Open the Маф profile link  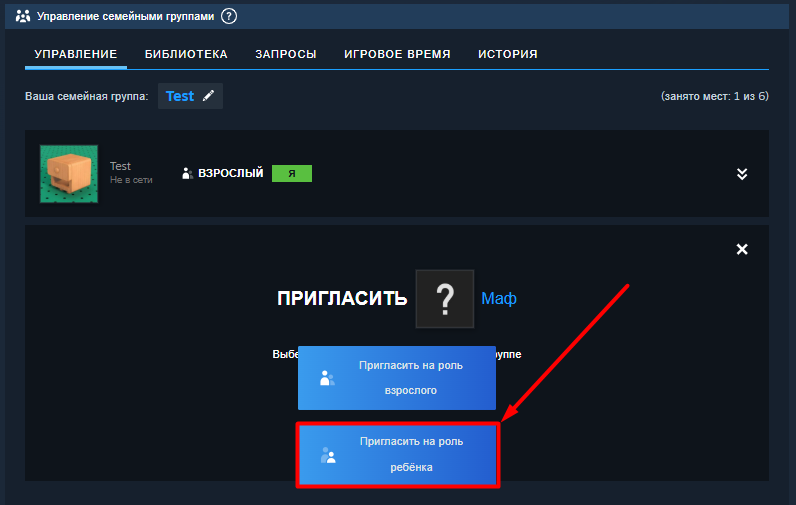(499, 298)
